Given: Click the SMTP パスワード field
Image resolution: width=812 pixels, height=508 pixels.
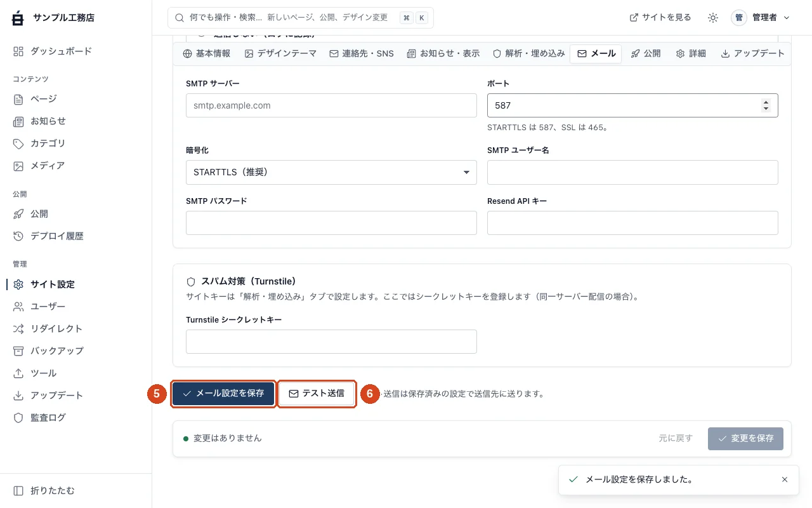Looking at the screenshot, I should (x=331, y=223).
